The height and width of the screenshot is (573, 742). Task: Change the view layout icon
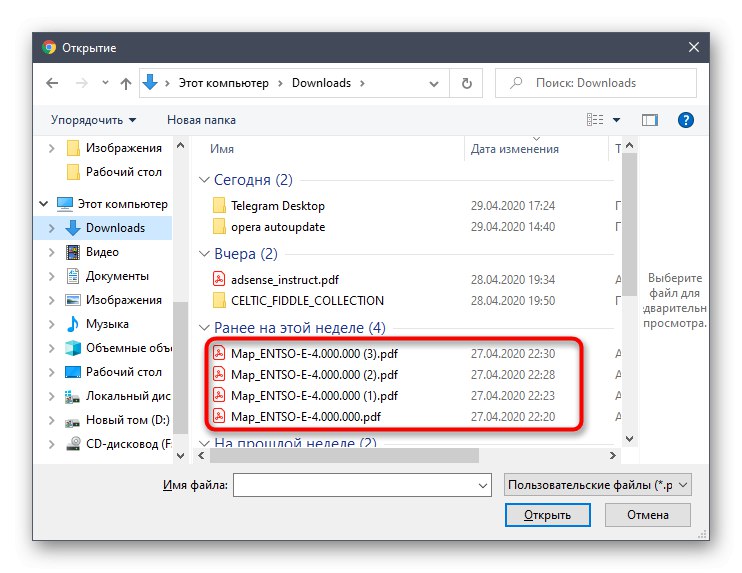[x=595, y=120]
